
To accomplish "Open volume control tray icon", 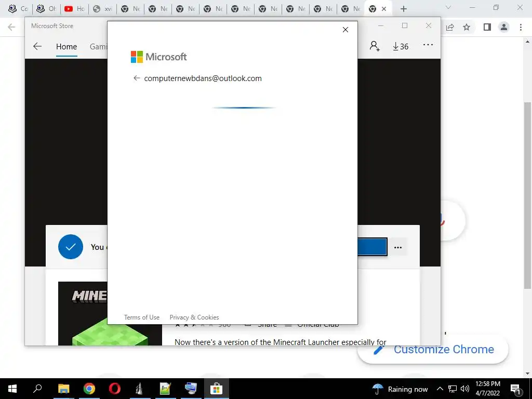I will point(465,389).
